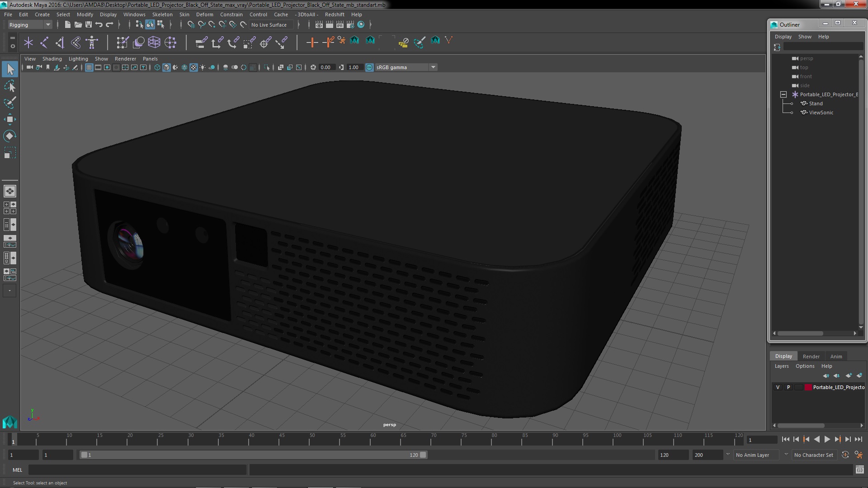Open the Skeleton menu

pyautogui.click(x=162, y=14)
